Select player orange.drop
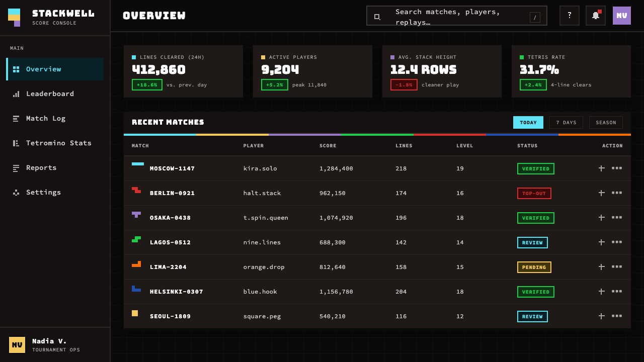 [264, 267]
